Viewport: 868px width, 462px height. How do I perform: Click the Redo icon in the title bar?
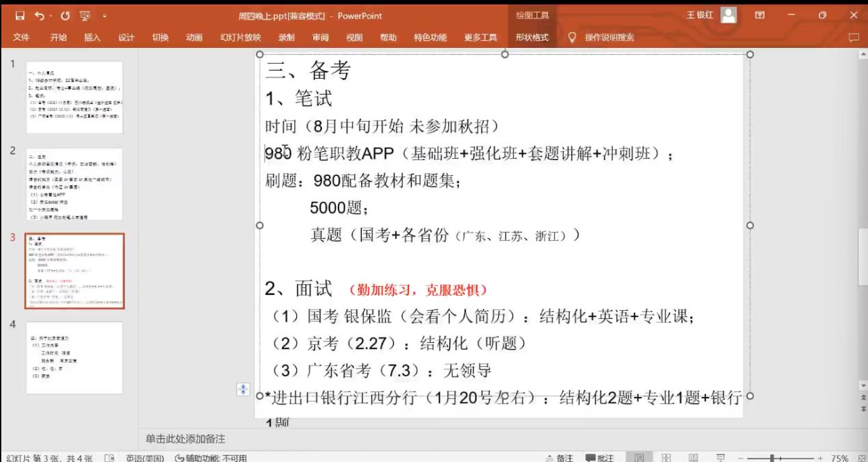click(65, 15)
